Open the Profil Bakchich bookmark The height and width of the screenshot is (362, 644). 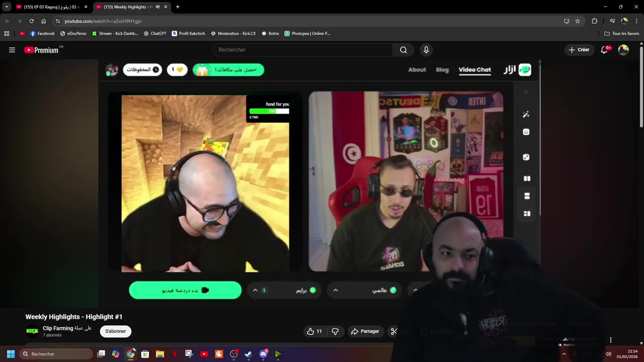tap(188, 34)
